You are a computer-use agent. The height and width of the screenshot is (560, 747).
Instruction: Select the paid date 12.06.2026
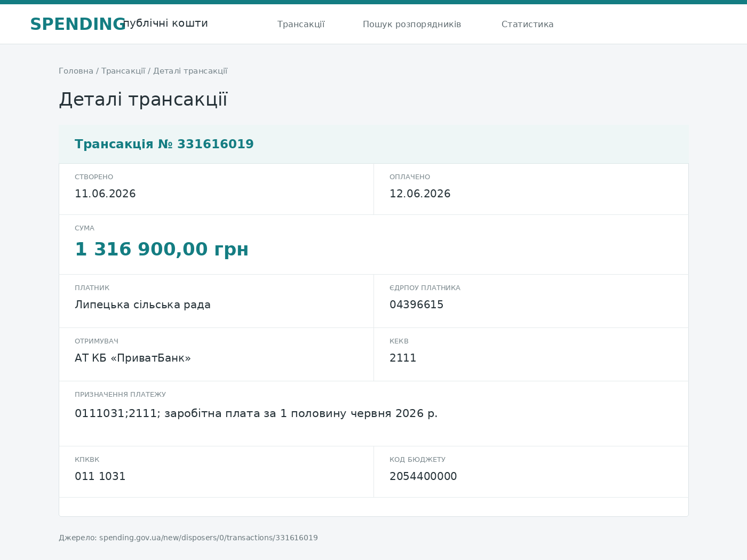coord(420,194)
